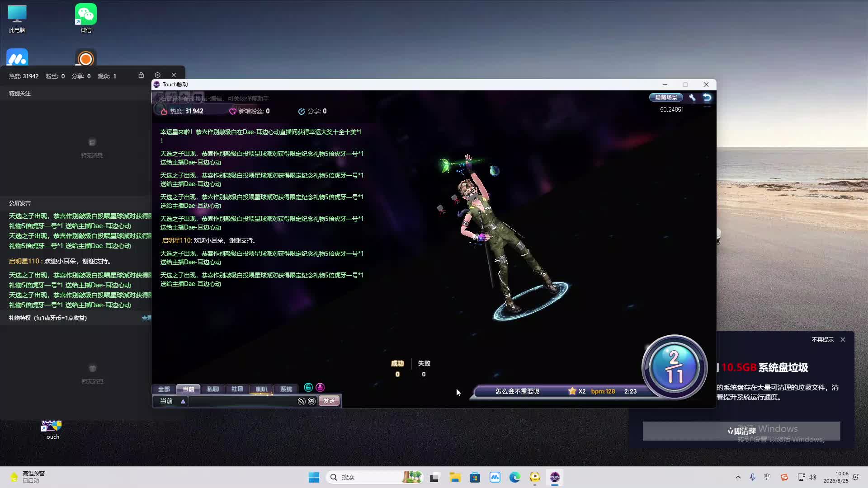Image resolution: width=868 pixels, height=488 pixels.
Task: Switch to the 喇叭 chat tab
Action: click(x=262, y=389)
